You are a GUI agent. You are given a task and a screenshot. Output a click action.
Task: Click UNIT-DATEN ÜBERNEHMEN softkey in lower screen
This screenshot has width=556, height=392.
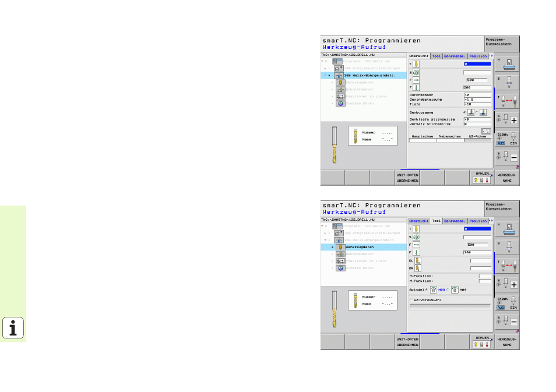coord(407,342)
